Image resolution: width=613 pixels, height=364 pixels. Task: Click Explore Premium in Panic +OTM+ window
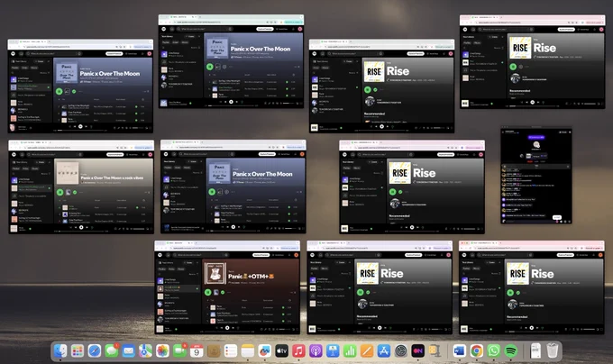coord(261,255)
